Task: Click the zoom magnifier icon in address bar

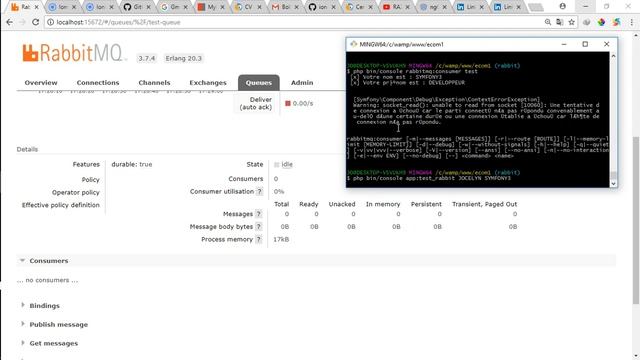Action: point(548,22)
